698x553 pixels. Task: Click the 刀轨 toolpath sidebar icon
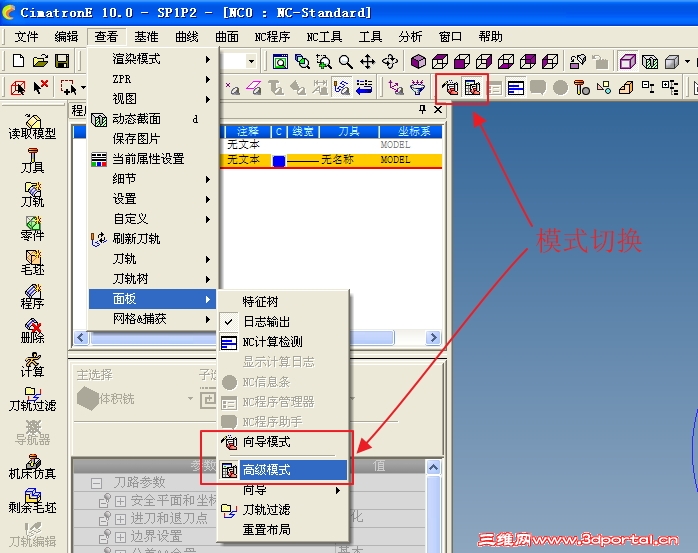tap(32, 195)
